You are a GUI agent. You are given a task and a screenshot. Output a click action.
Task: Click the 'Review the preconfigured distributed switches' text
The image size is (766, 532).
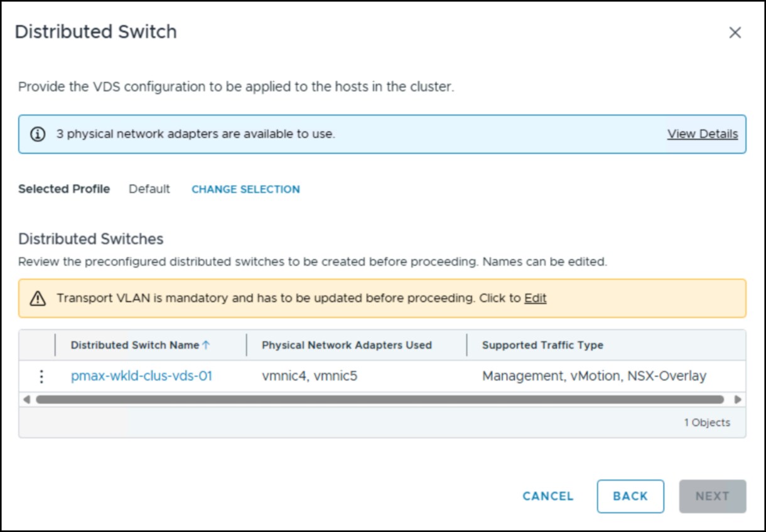[x=313, y=262]
